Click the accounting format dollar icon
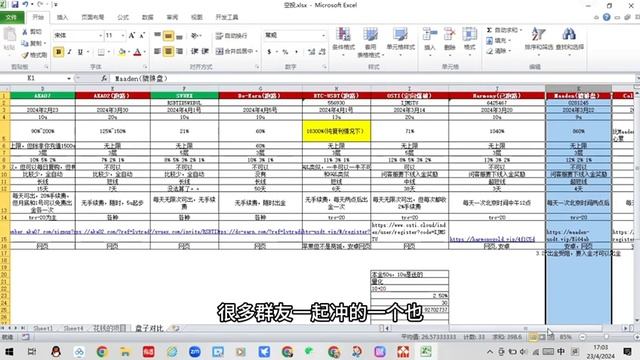640x360 pixels. click(x=269, y=52)
